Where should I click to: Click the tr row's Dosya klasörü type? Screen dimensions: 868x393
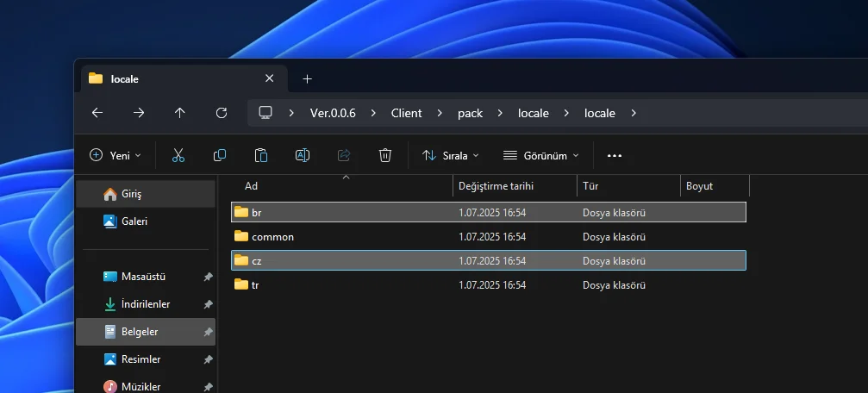pos(614,285)
